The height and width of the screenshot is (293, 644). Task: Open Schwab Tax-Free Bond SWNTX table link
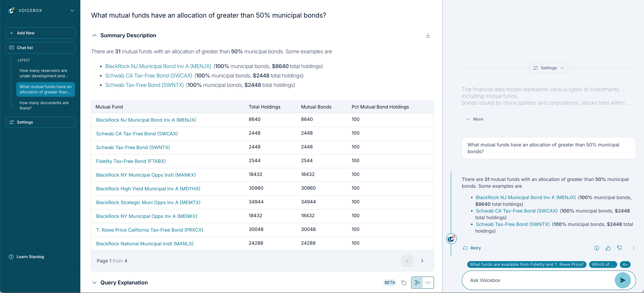point(133,147)
